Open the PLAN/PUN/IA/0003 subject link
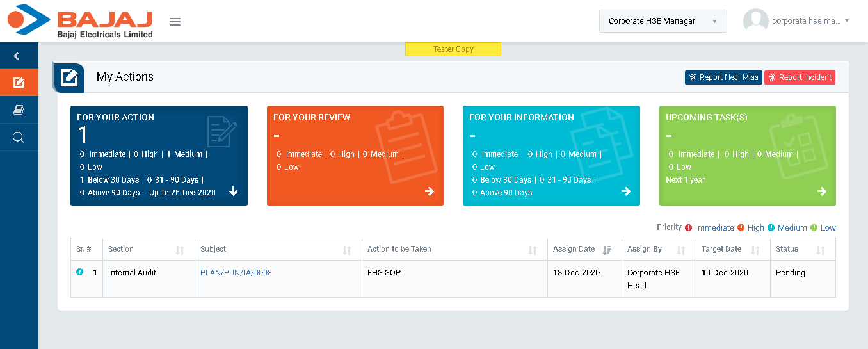 (x=236, y=273)
